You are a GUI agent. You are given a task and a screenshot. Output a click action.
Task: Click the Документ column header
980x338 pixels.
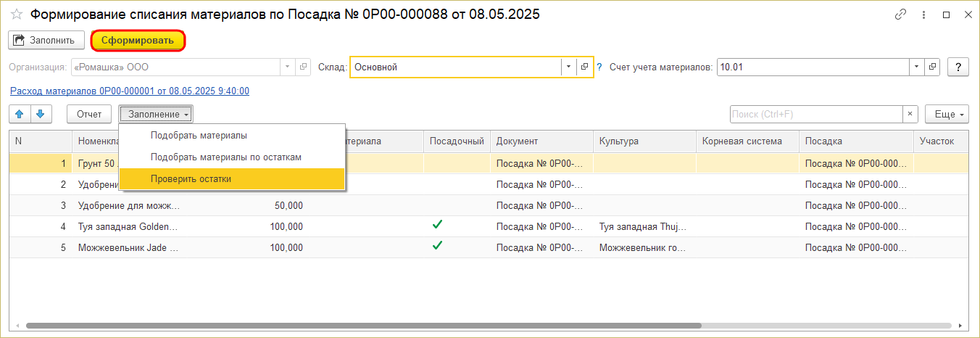pyautogui.click(x=541, y=141)
